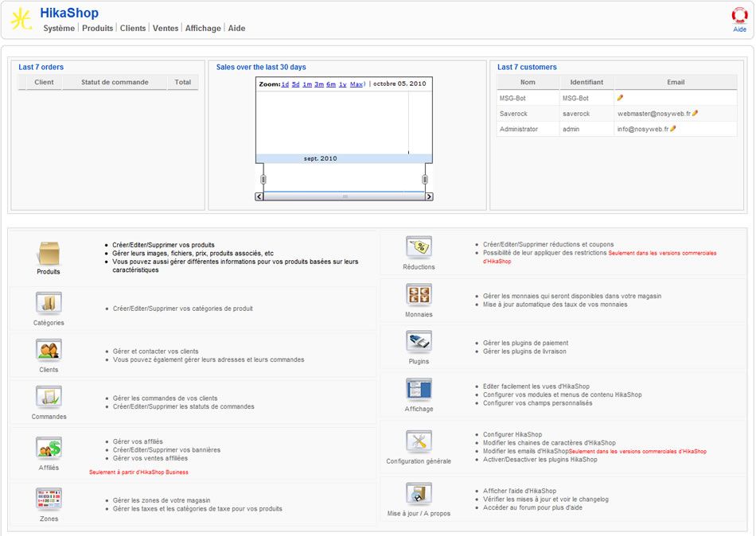Open the Réductions coupon tag icon
The width and height of the screenshot is (756, 536).
(419, 247)
